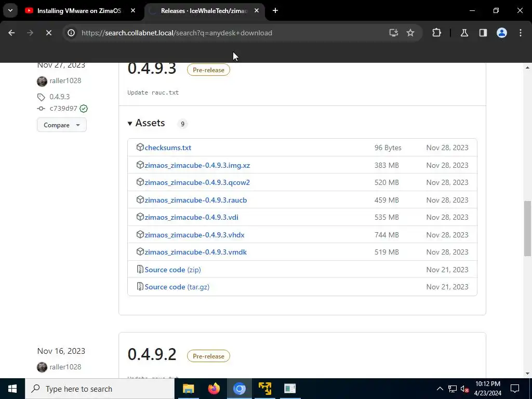Open the Extensions puzzle icon
This screenshot has height=399, width=532.
pyautogui.click(x=436, y=33)
